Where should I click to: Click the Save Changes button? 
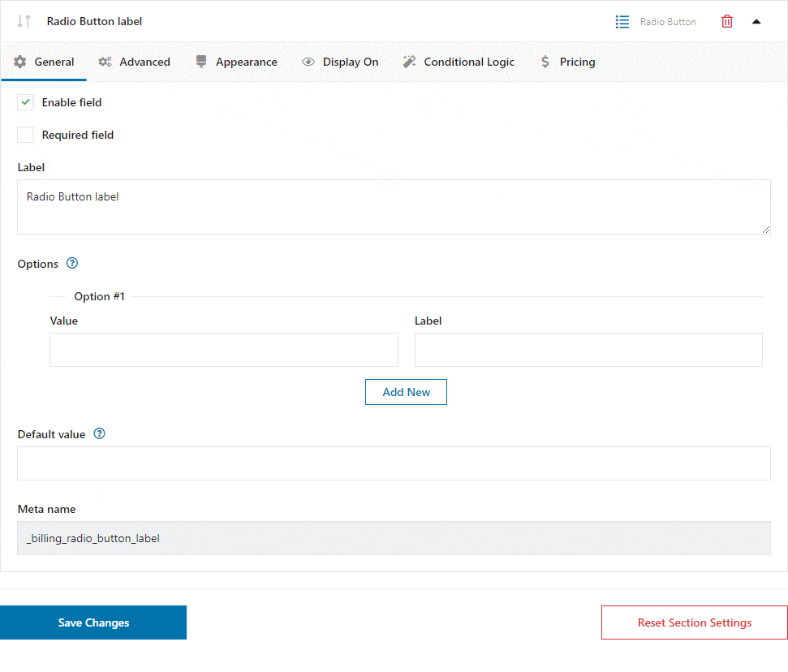pyautogui.click(x=93, y=622)
